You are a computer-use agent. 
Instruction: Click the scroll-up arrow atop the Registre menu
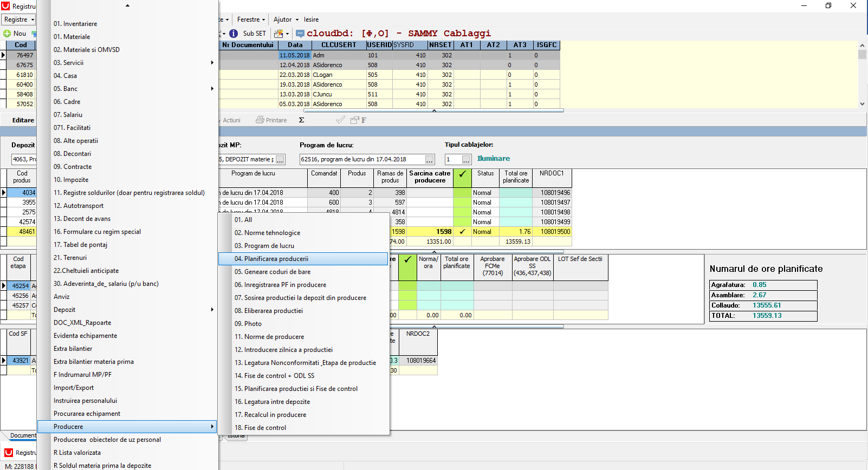(128, 6)
